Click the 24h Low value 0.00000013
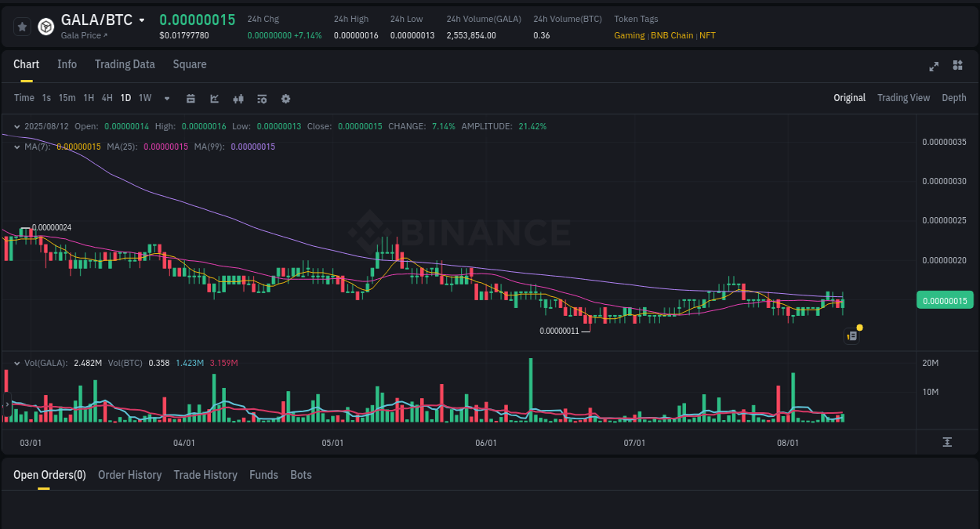The width and height of the screenshot is (980, 529). pos(412,35)
